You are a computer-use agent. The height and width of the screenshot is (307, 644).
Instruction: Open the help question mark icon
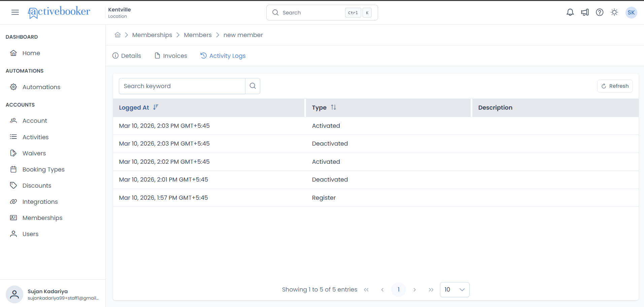click(600, 12)
